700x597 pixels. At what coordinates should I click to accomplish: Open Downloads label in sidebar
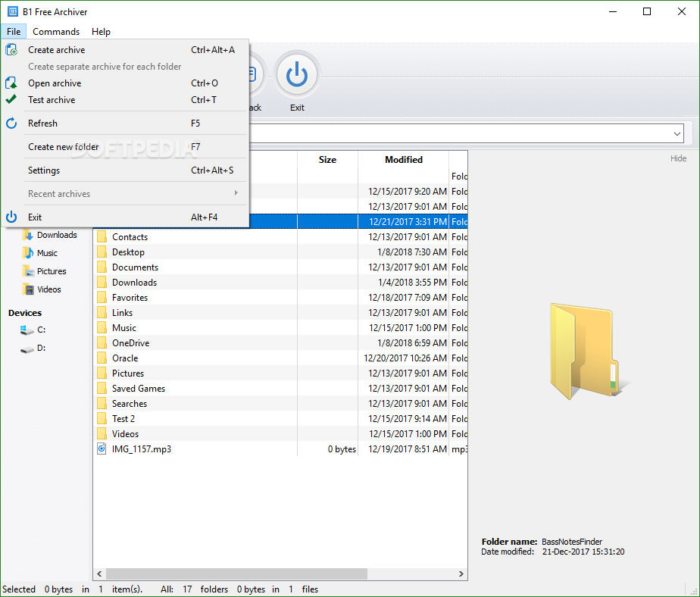(57, 235)
